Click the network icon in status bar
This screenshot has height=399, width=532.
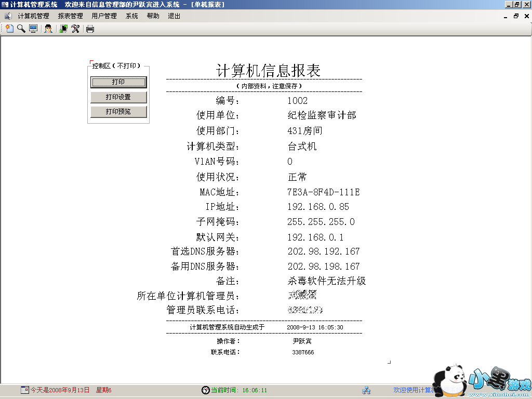click(x=366, y=390)
